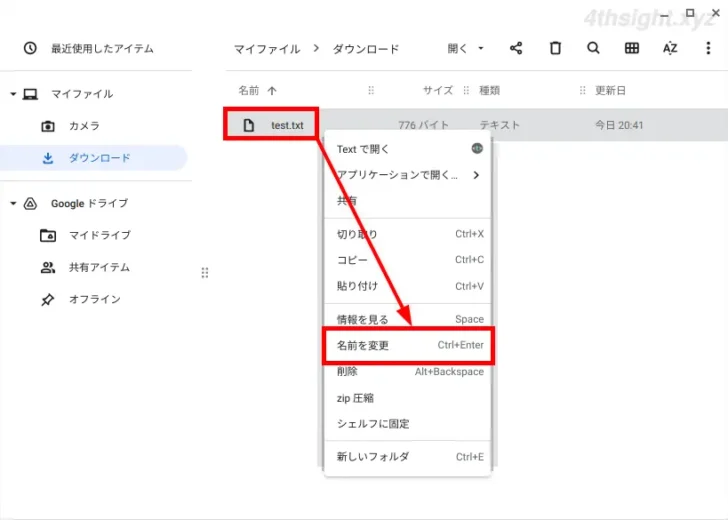Click 今日 20:41 date cell
Screen dimensions: 728x520
(619, 125)
